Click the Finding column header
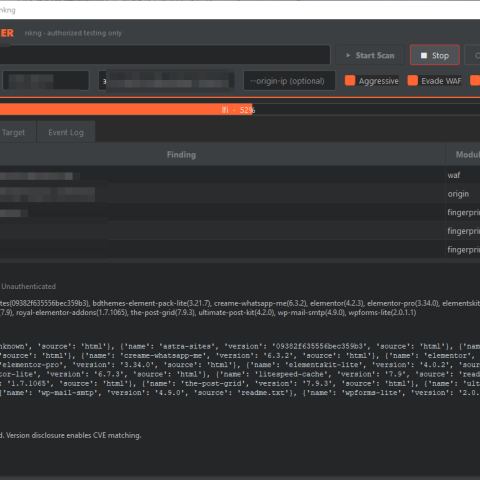480x480 pixels. pos(181,155)
